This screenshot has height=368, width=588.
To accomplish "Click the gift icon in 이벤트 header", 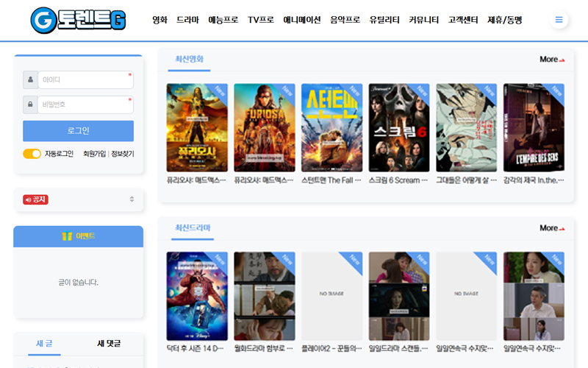I will pyautogui.click(x=67, y=236).
